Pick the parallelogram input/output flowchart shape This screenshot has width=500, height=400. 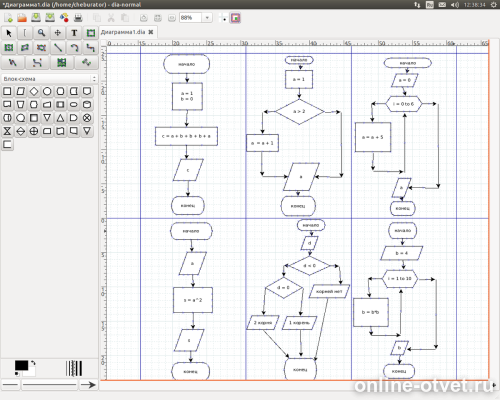pos(21,91)
